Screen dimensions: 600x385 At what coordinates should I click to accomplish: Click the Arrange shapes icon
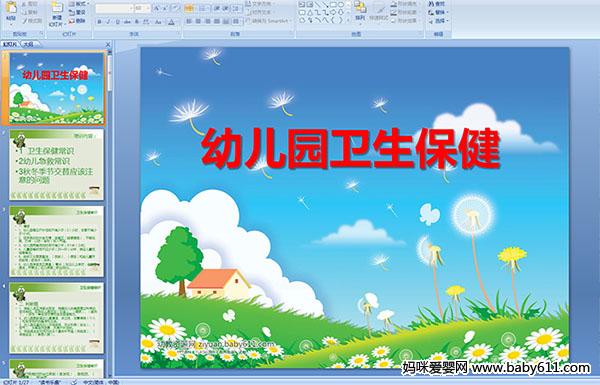point(360,11)
